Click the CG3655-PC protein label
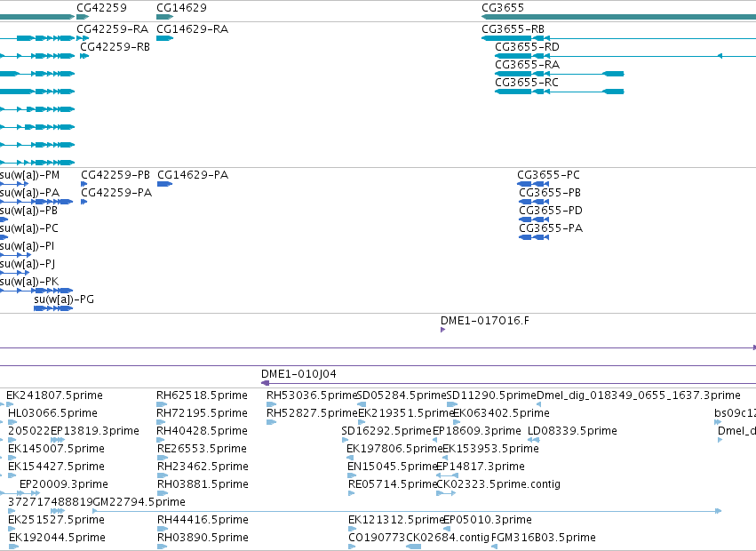 tap(549, 175)
